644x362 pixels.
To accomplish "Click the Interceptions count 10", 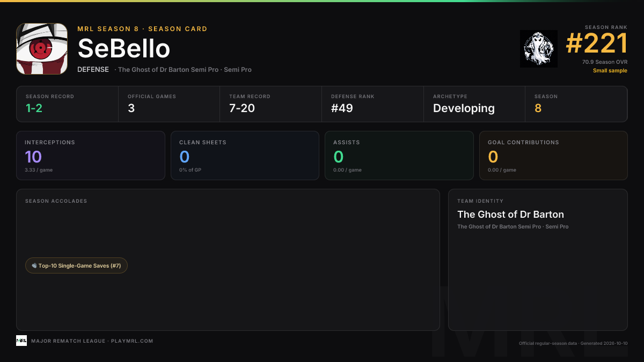I will [33, 157].
